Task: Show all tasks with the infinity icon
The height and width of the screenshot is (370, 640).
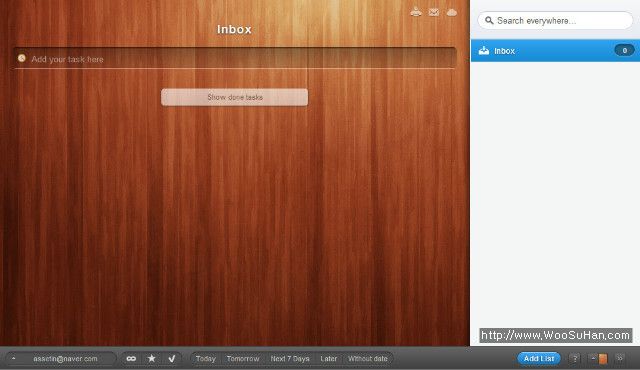Action: 131,359
